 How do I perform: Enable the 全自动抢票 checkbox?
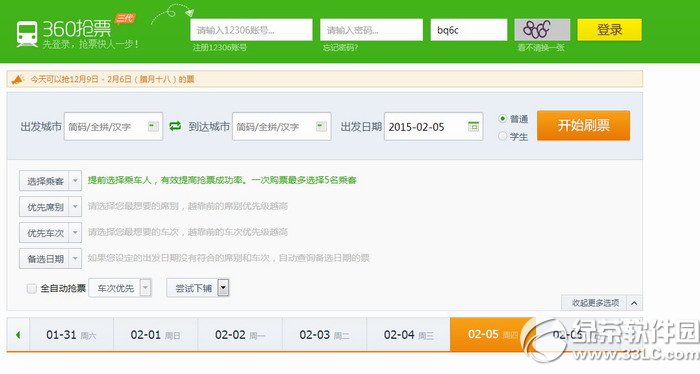[32, 288]
